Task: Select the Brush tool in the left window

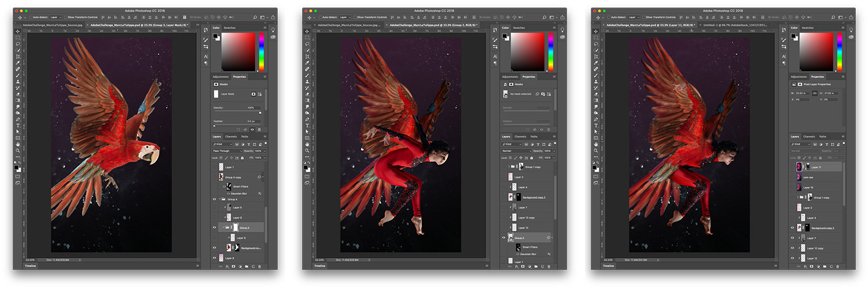Action: (x=17, y=75)
